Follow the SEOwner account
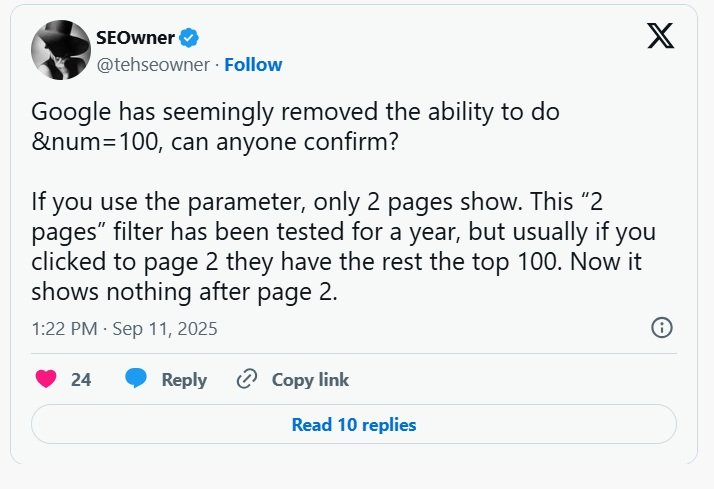This screenshot has height=489, width=714. [253, 64]
